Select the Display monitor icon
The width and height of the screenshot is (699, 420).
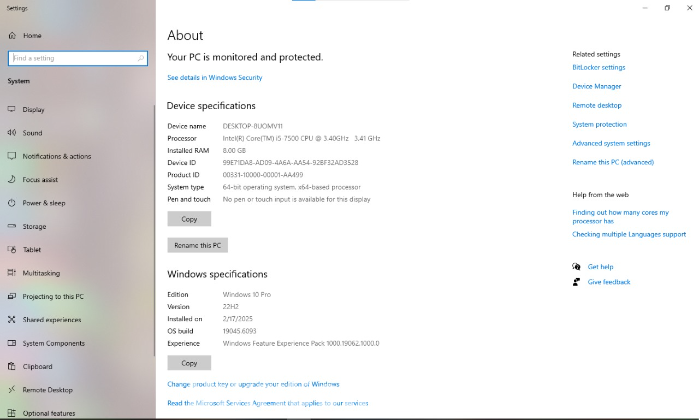12,109
